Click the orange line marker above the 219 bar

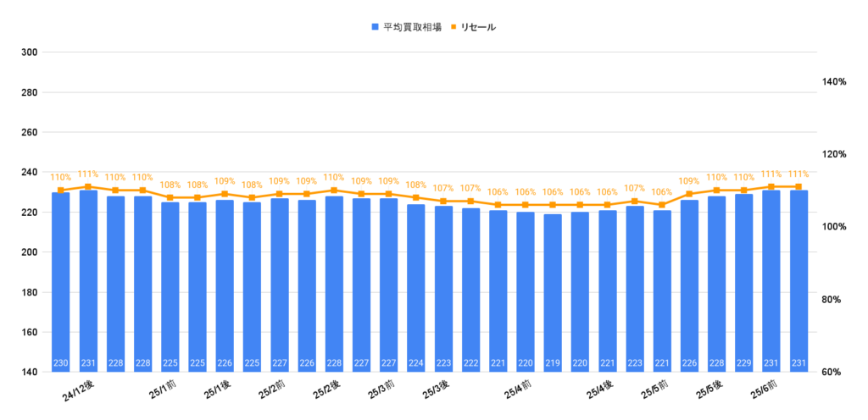point(553,204)
